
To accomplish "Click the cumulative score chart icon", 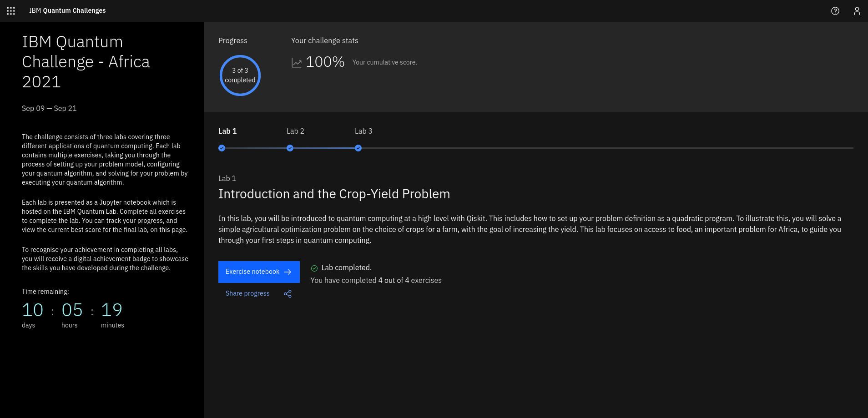I will (297, 63).
